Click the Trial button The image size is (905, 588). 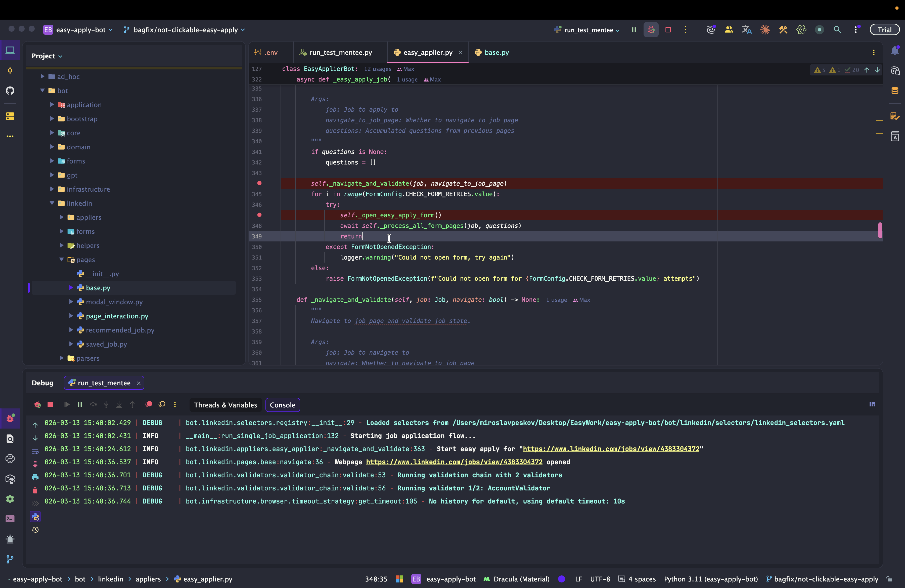tap(884, 30)
